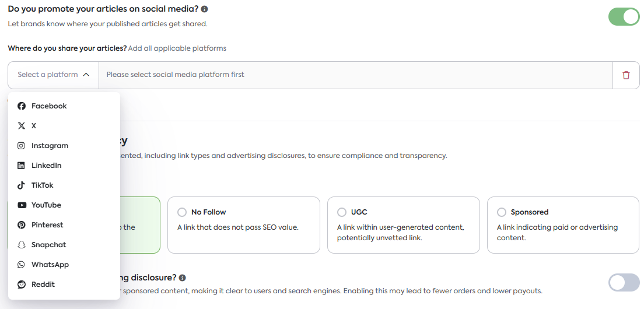The height and width of the screenshot is (309, 644).
Task: Click the Instagram icon in dropdown
Action: (22, 146)
